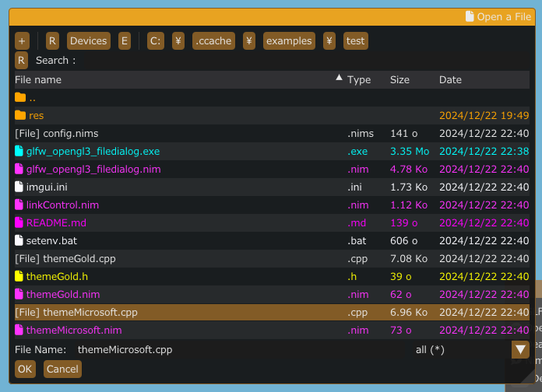The image size is (542, 392).
Task: Navigate to .ccache path segment
Action: pyautogui.click(x=213, y=41)
